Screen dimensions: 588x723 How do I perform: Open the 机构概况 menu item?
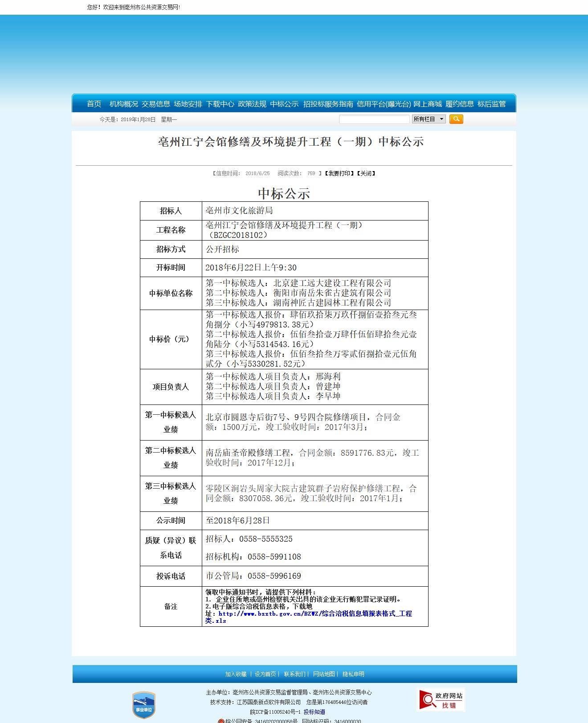(123, 104)
